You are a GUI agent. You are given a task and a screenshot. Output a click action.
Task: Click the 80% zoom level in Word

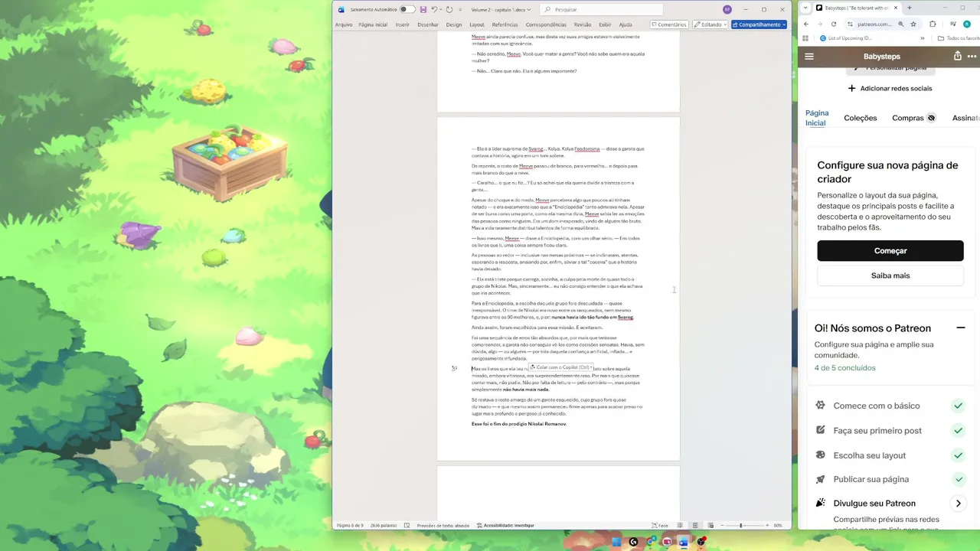coord(778,526)
